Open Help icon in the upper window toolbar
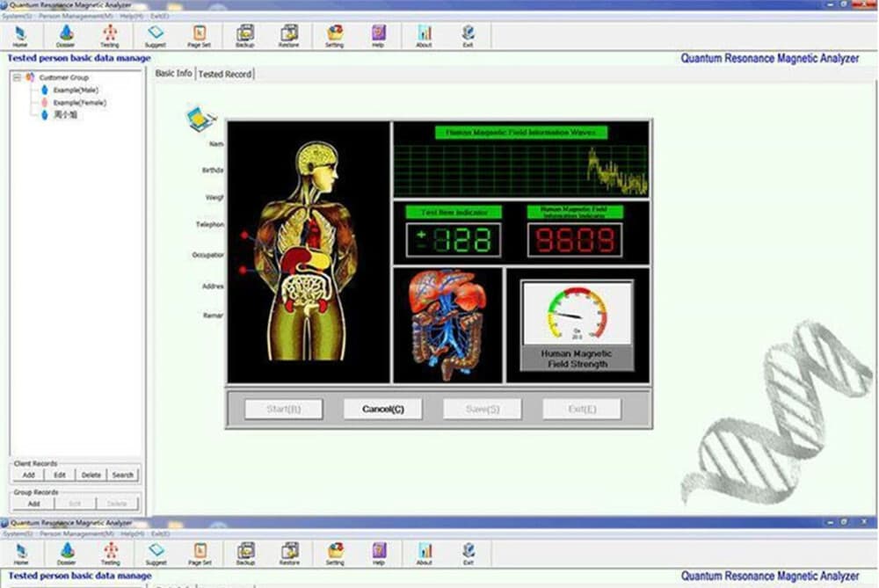Screen dimensions: 879x588 [378, 36]
